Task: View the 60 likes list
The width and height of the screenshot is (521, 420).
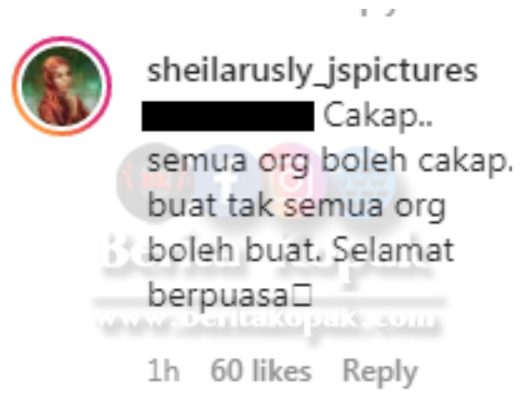Action: point(261,371)
